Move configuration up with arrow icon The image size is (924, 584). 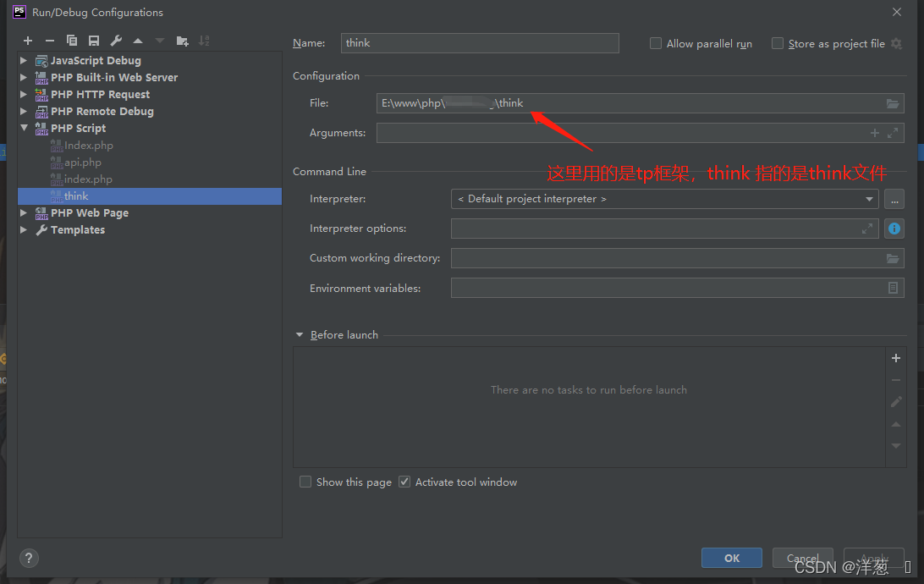tap(138, 41)
